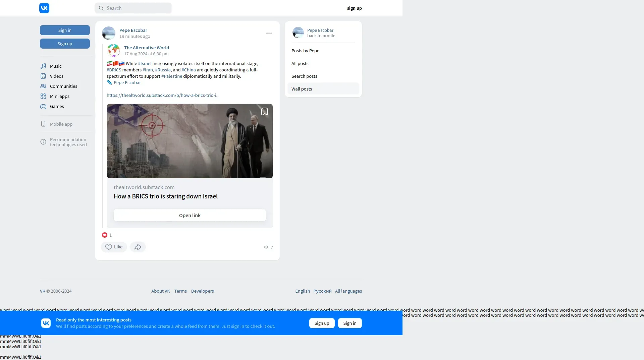Image resolution: width=644 pixels, height=360 pixels.
Task: Click the Music note icon
Action: point(43,66)
